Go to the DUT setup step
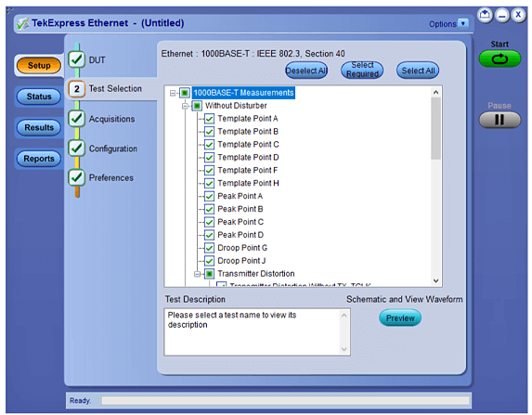This screenshot has height=415, width=532. point(97,60)
